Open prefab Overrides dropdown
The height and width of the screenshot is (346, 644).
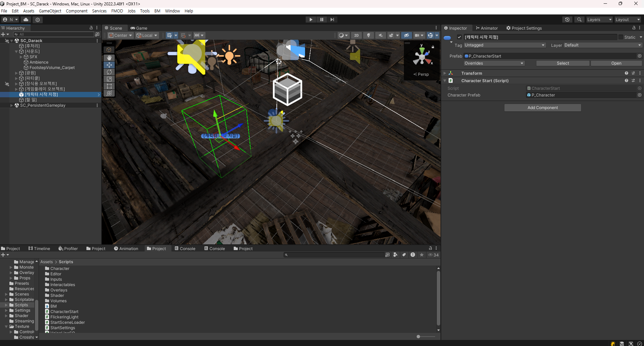[494, 63]
